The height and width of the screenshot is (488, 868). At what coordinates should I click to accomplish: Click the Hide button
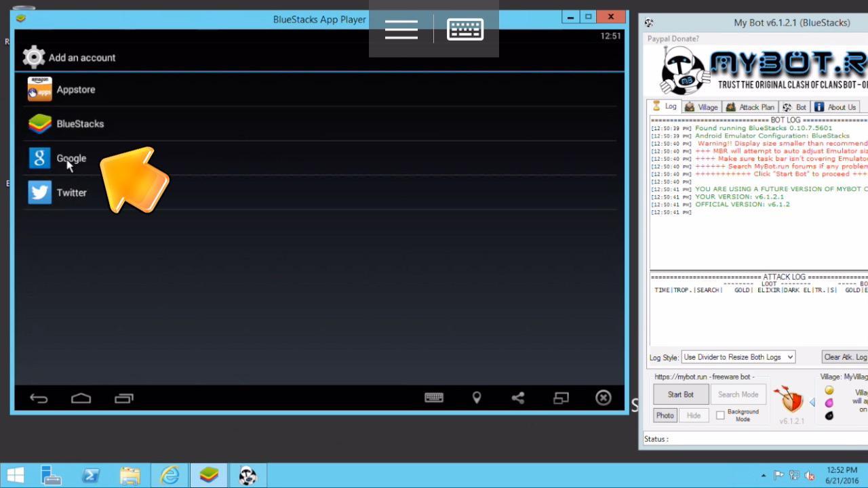tap(694, 415)
